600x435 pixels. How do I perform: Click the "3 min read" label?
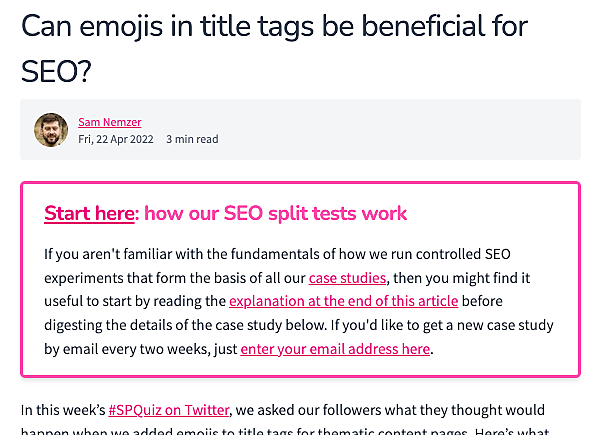click(x=192, y=139)
